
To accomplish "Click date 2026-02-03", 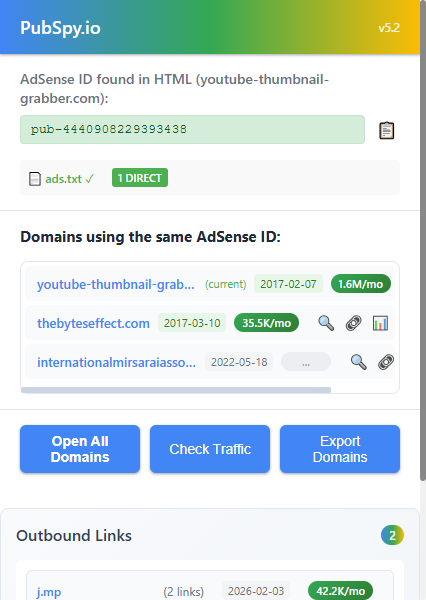I will (256, 591).
